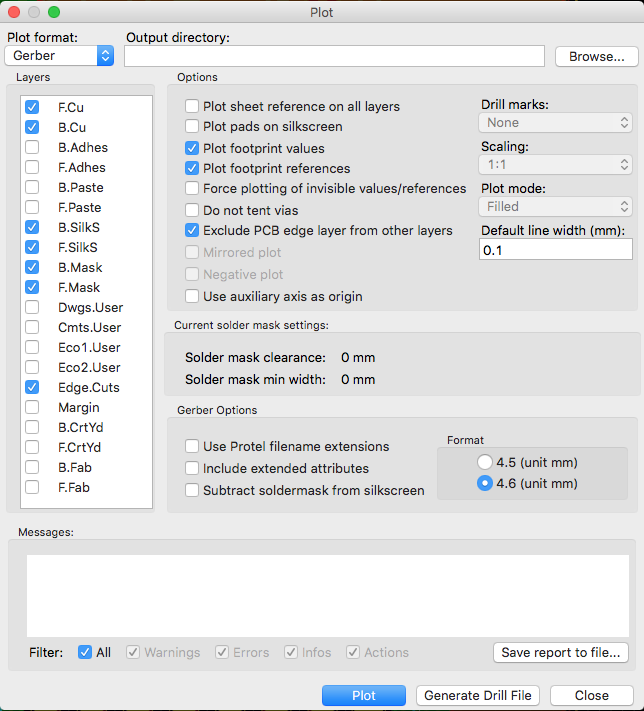Check Do not tent vias

click(x=192, y=210)
